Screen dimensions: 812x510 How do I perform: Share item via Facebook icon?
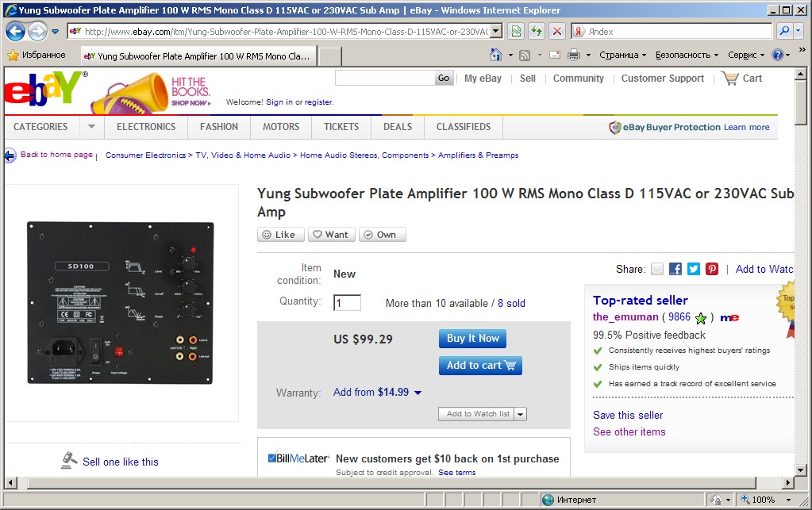click(675, 269)
